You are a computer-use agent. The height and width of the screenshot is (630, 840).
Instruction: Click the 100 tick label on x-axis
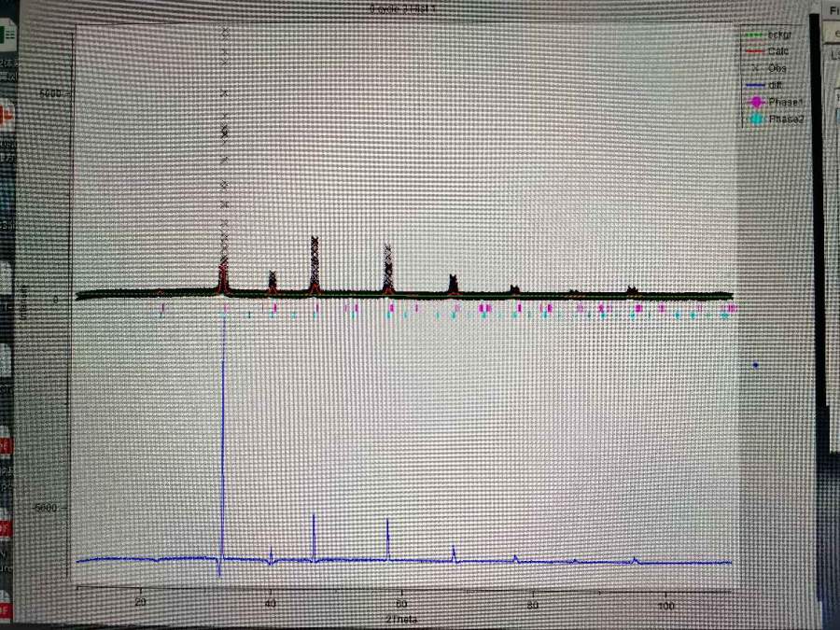pos(665,606)
